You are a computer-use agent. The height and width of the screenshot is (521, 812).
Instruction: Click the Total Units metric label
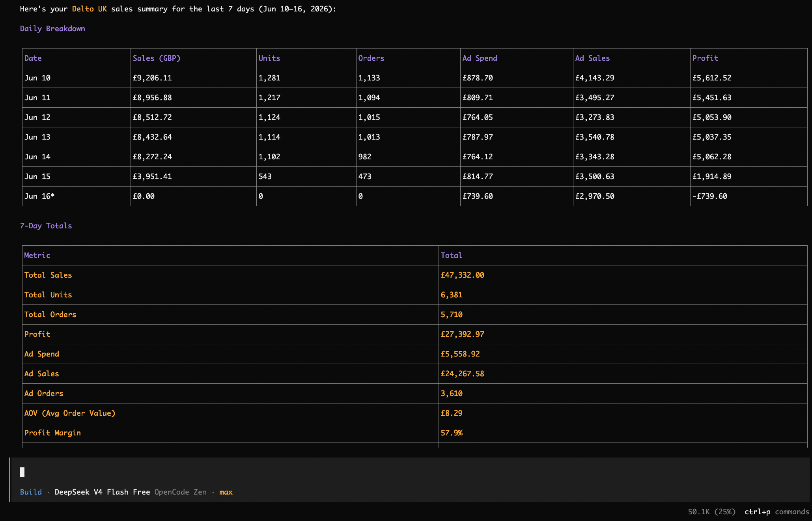(x=48, y=295)
